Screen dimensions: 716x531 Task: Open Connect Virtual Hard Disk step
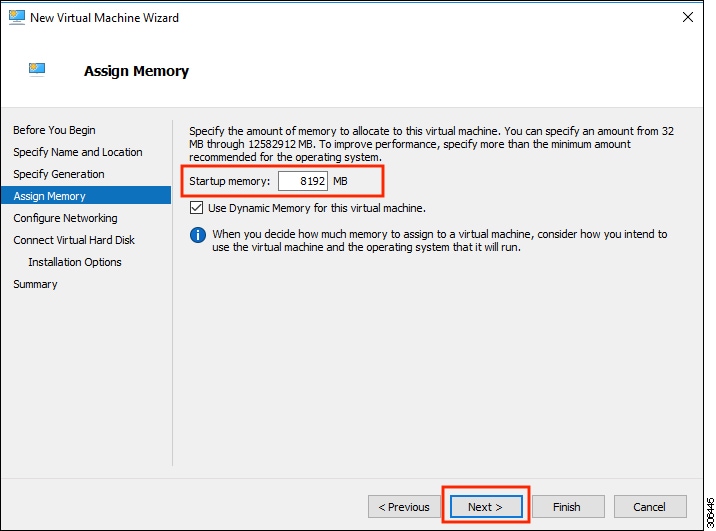tap(74, 240)
